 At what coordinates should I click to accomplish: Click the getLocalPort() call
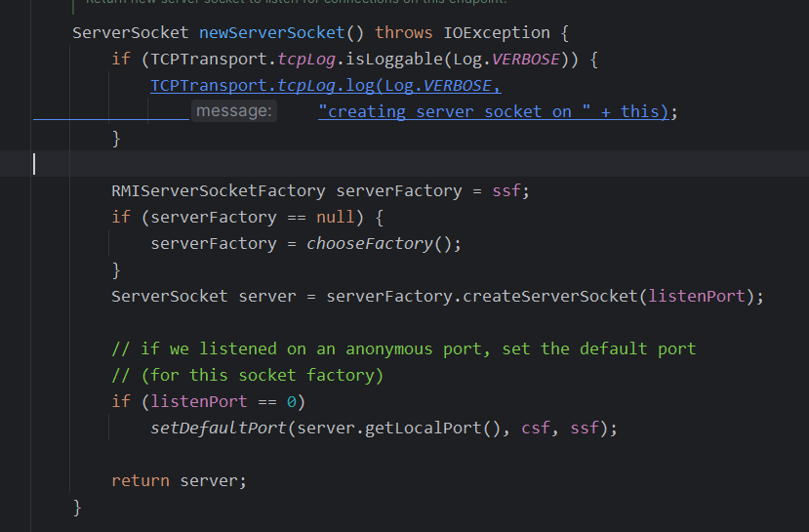[x=433, y=428]
